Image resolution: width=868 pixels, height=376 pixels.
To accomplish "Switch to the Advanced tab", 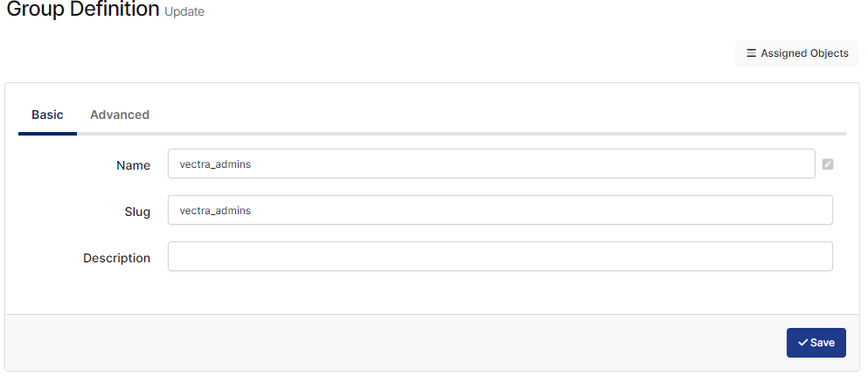I will click(x=120, y=115).
